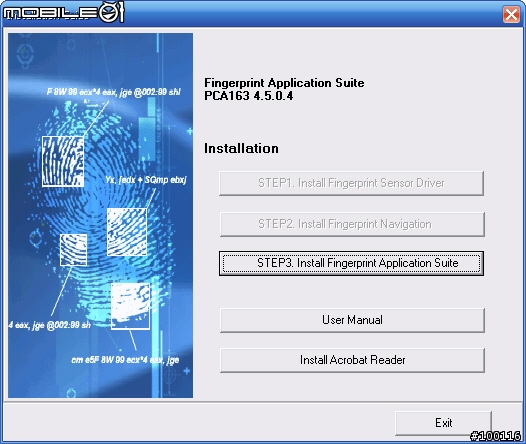This screenshot has width=526, height=444.
Task: Click the 'Fingerprint Application Suite' title text
Action: coord(284,83)
